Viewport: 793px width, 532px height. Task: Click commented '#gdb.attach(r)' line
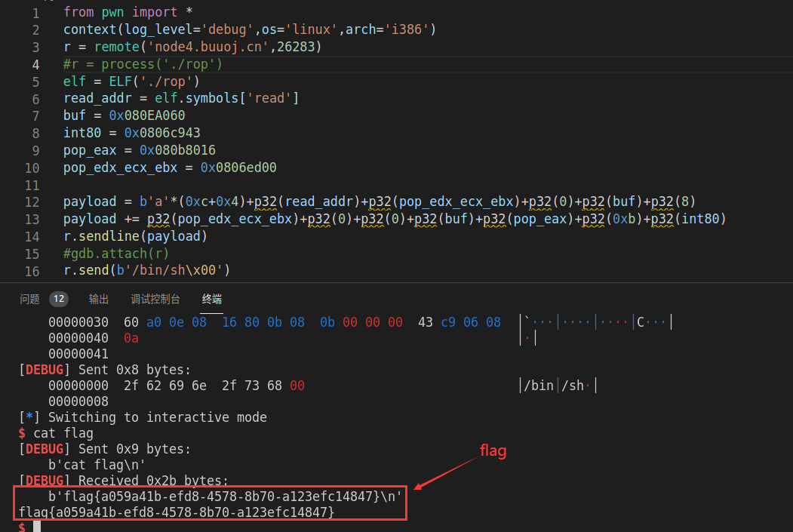[x=115, y=254]
